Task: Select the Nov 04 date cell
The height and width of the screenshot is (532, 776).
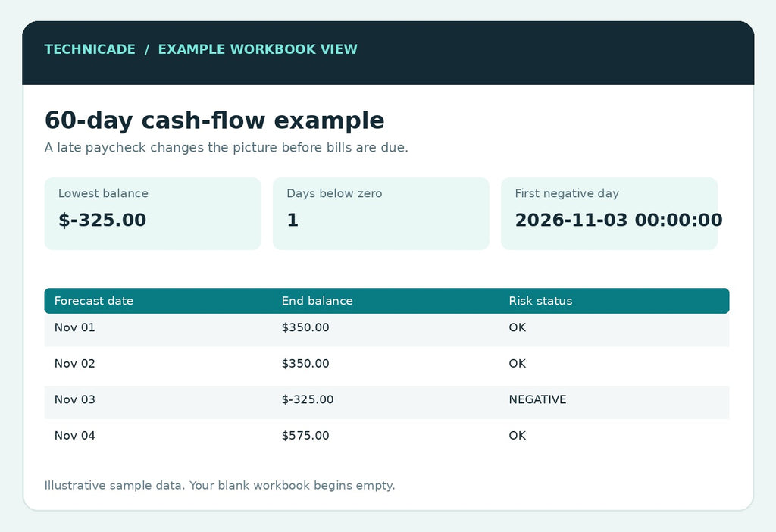Action: pos(75,436)
